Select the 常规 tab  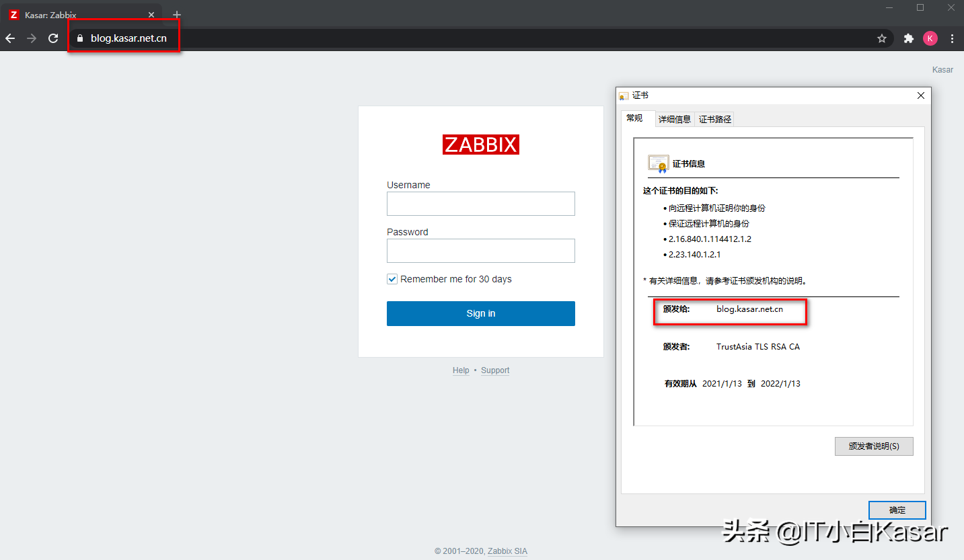634,118
